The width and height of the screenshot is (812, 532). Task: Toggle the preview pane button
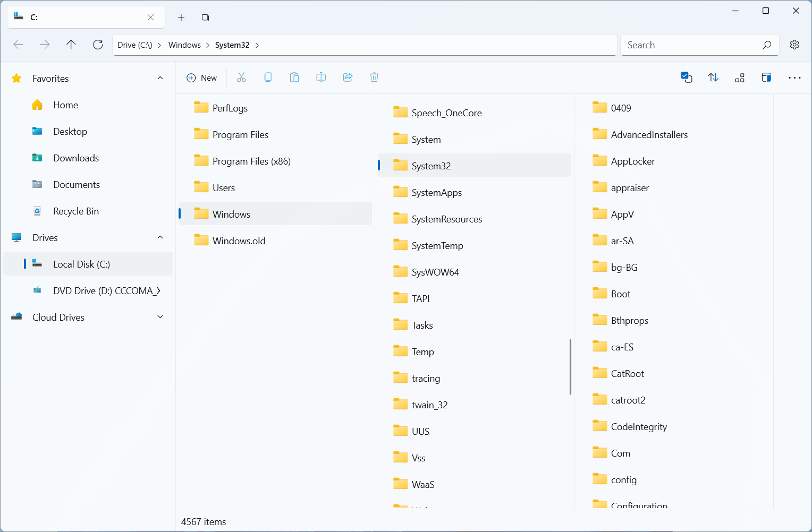pyautogui.click(x=766, y=78)
